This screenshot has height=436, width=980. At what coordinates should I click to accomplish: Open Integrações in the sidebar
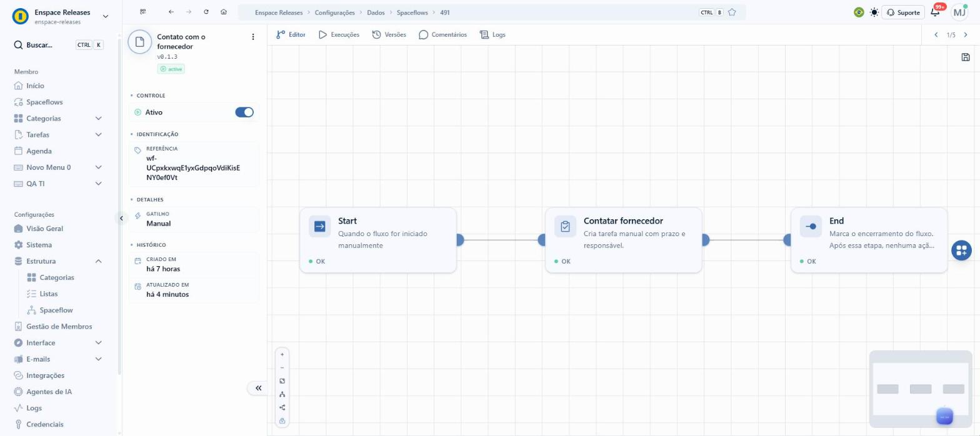[x=45, y=375]
